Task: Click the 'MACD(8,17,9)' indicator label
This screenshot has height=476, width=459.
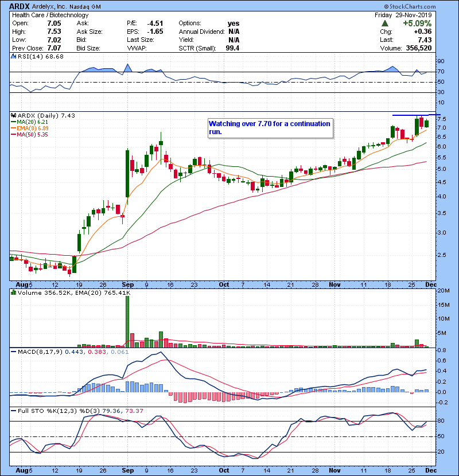Action: (x=40, y=352)
